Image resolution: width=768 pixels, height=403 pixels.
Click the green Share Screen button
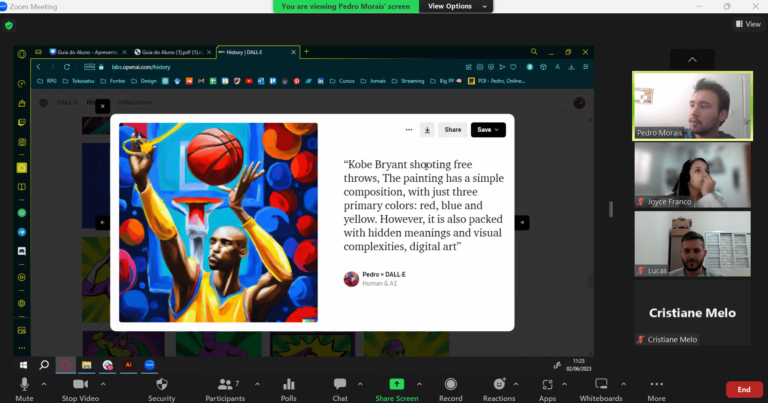(x=397, y=390)
